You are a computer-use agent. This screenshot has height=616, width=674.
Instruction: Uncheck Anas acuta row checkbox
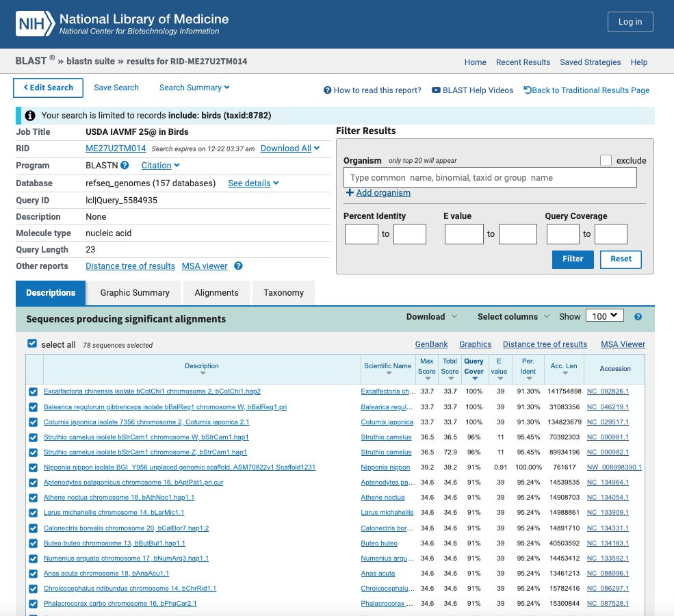33,574
